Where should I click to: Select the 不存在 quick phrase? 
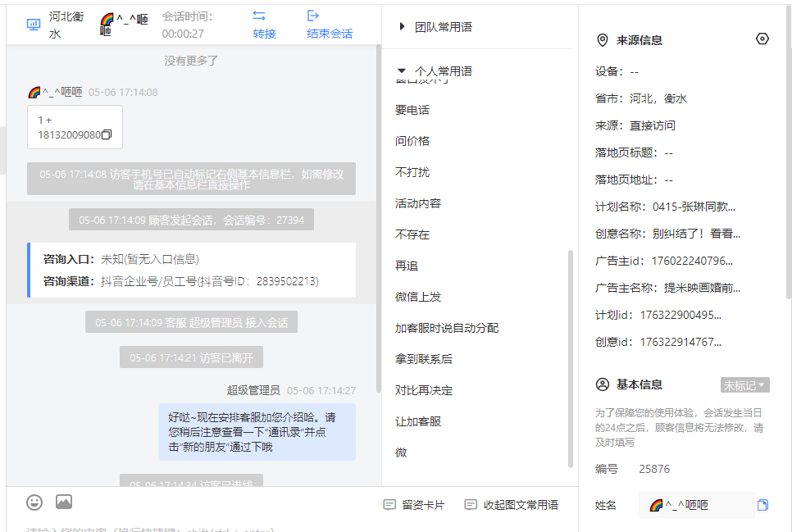(412, 234)
